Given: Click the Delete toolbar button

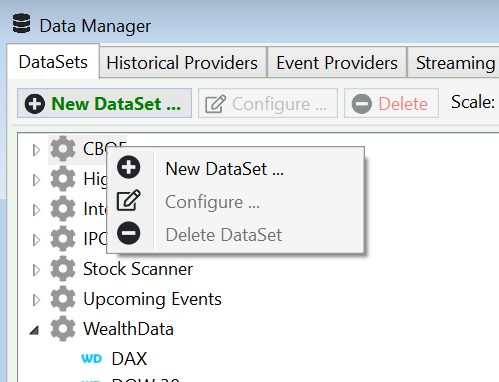Looking at the screenshot, I should (391, 103).
